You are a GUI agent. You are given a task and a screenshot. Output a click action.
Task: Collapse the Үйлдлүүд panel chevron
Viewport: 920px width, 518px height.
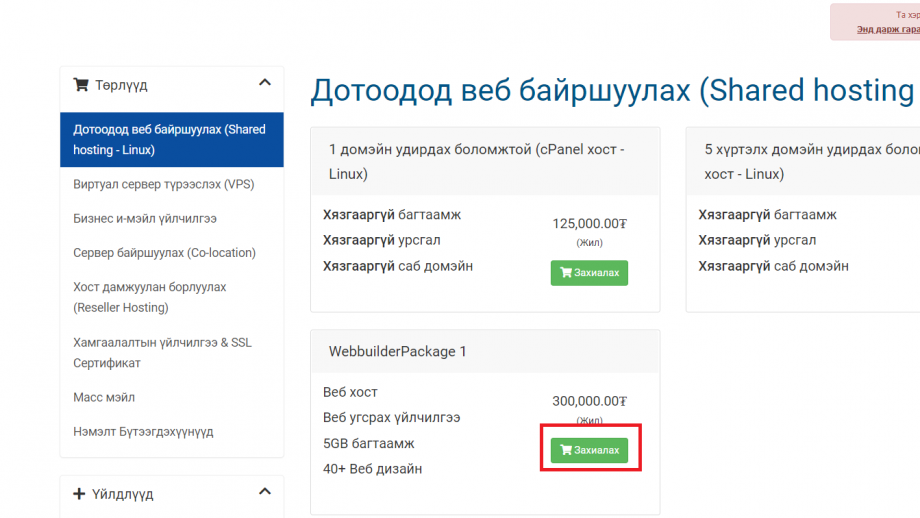tap(265, 492)
